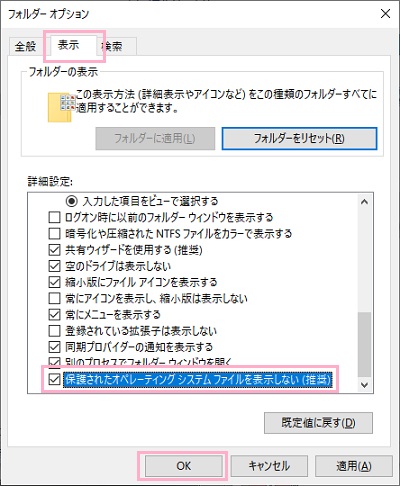Check 暗号化や圧縮された NTFS ファイルをカラーで表示する
The image size is (400, 486).
[54, 234]
